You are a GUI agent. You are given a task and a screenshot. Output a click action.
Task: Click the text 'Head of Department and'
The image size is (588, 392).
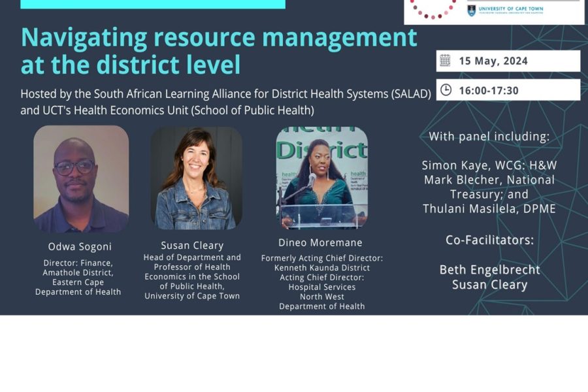192,257
